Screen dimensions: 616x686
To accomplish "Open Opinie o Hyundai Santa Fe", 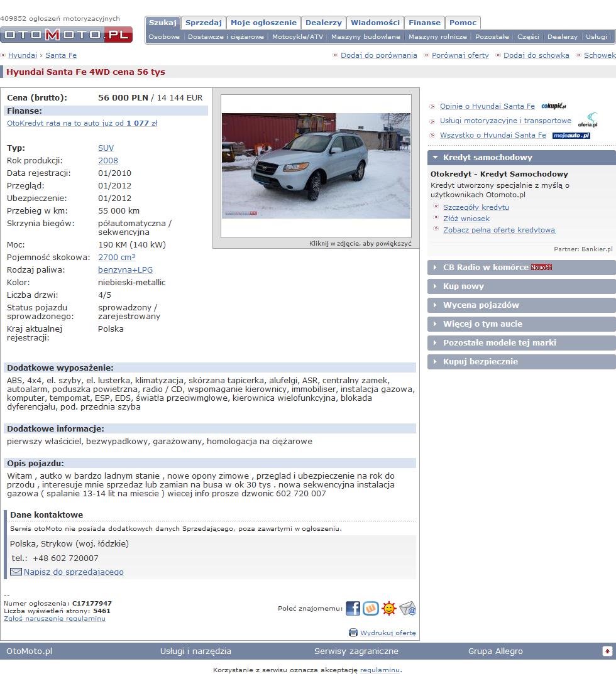I will tap(487, 106).
